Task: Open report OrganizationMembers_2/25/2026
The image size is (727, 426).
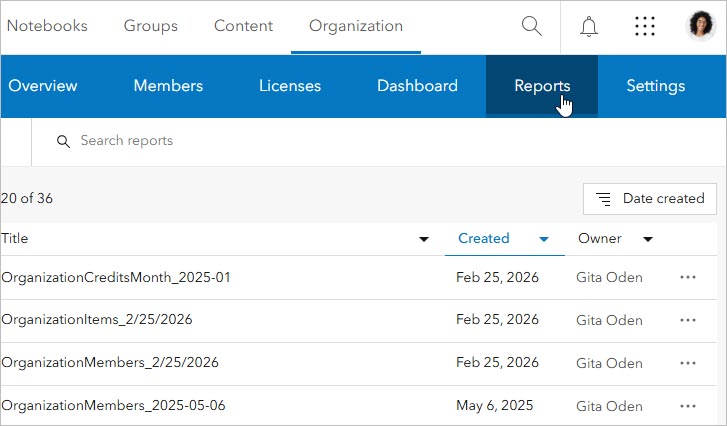Action: [x=110, y=362]
